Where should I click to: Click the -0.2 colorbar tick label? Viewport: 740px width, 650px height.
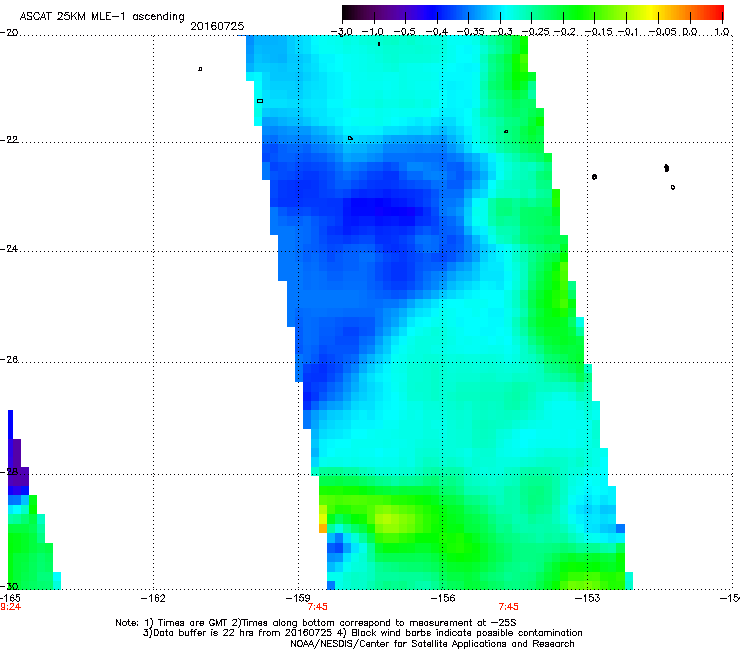pos(564,32)
